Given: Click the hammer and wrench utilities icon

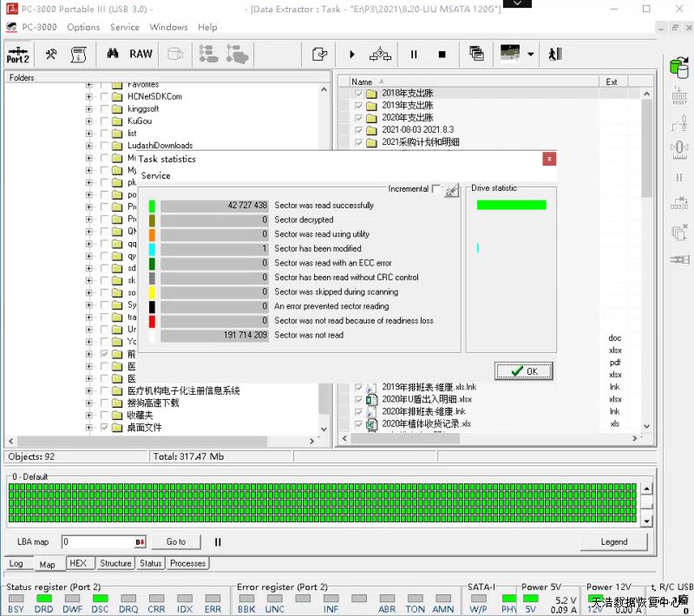Looking at the screenshot, I should 51,54.
